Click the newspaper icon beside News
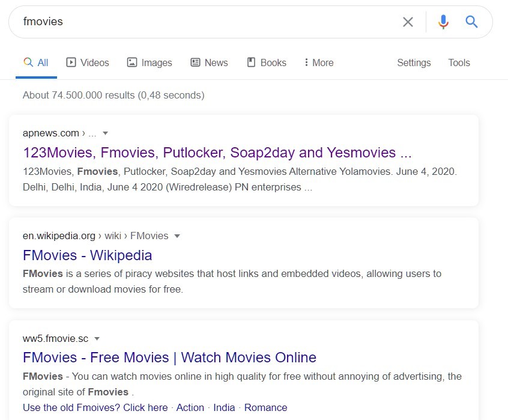 coord(195,62)
